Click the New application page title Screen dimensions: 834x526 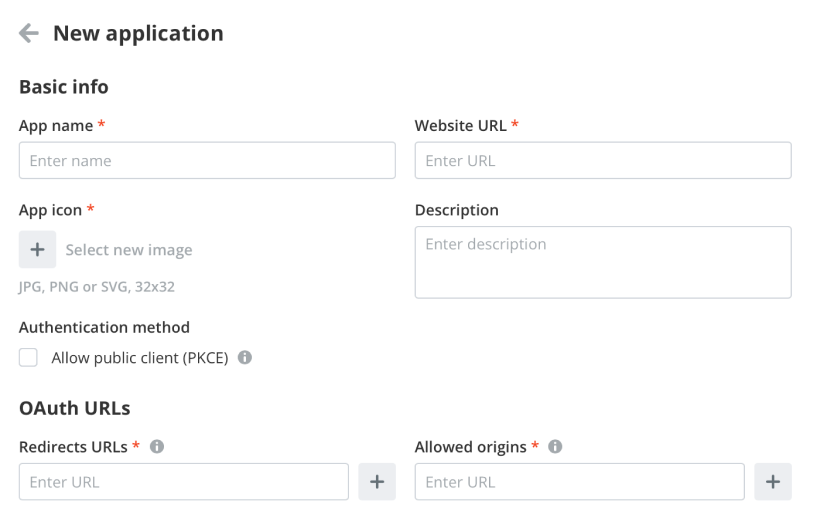tap(138, 33)
